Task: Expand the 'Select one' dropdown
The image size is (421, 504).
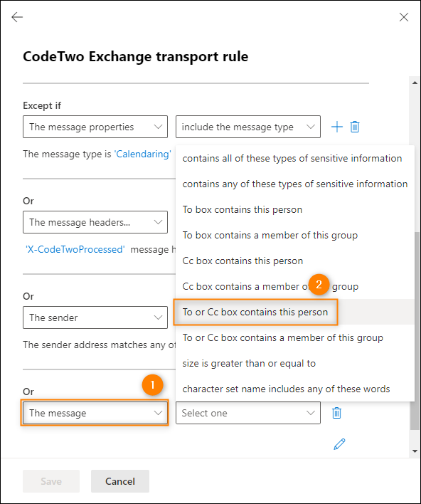Action: coord(248,413)
